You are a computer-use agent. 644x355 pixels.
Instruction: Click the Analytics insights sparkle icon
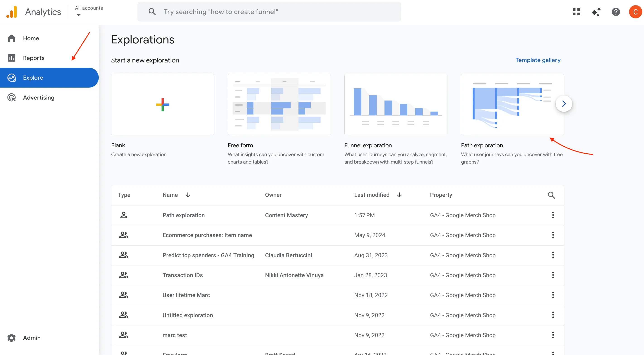point(596,12)
